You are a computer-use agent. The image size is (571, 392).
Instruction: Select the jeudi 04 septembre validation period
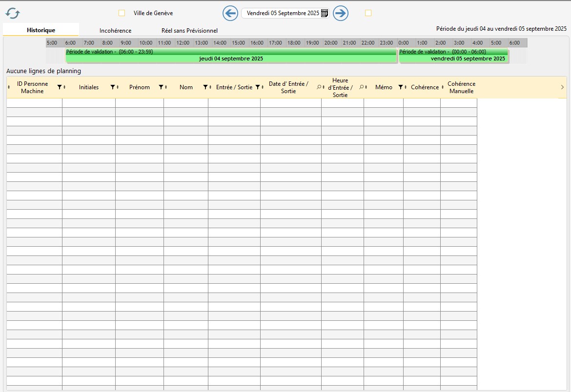pos(231,56)
